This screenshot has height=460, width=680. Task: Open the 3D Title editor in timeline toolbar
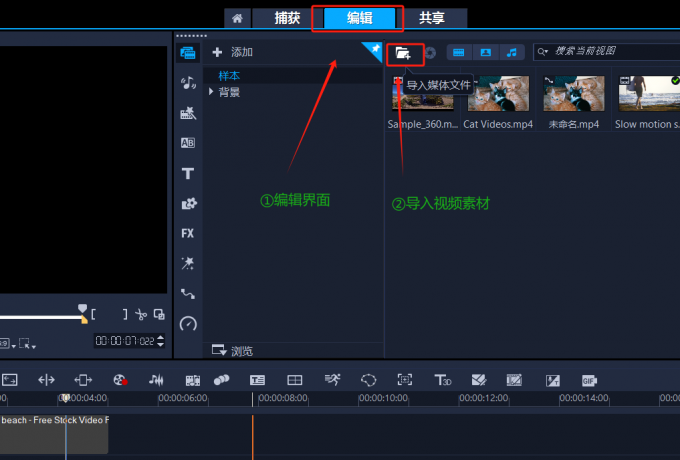tap(442, 380)
